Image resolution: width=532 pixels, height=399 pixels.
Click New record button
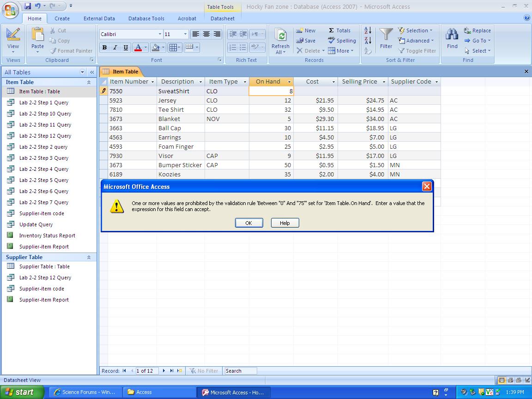306,30
